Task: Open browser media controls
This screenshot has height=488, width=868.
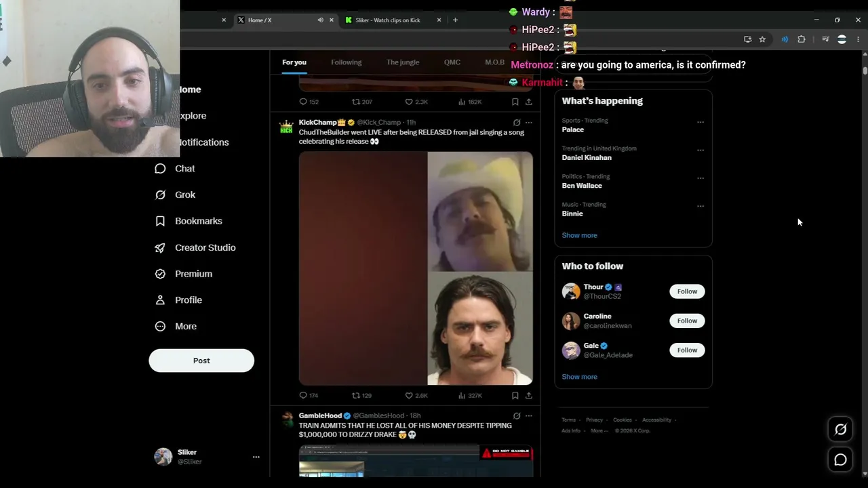Action: [x=825, y=39]
